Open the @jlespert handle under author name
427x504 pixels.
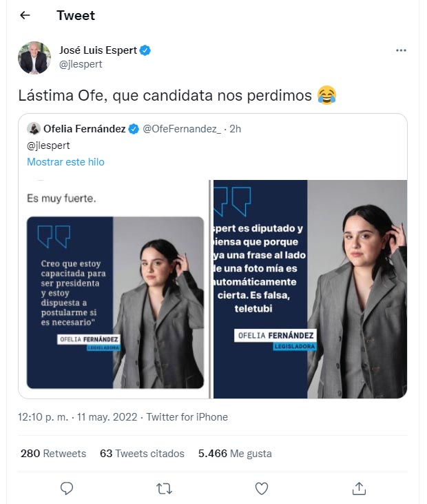(81, 64)
